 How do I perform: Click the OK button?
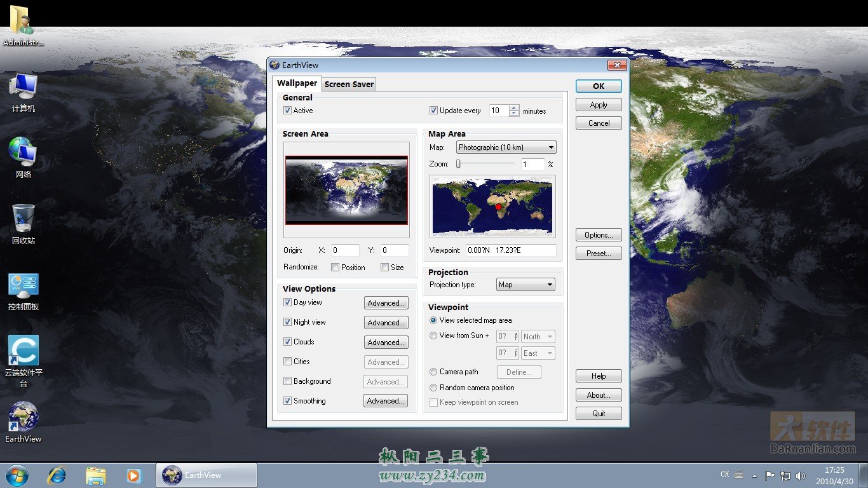[x=599, y=86]
